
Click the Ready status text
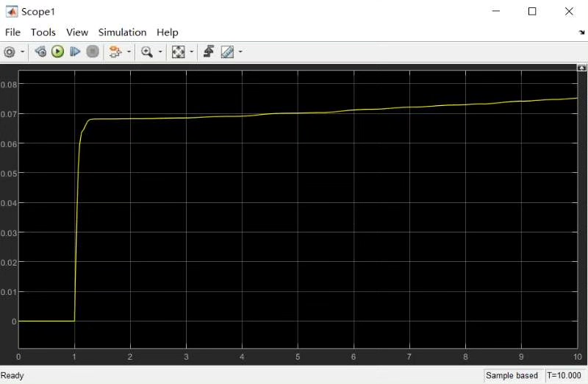pyautogui.click(x=12, y=375)
